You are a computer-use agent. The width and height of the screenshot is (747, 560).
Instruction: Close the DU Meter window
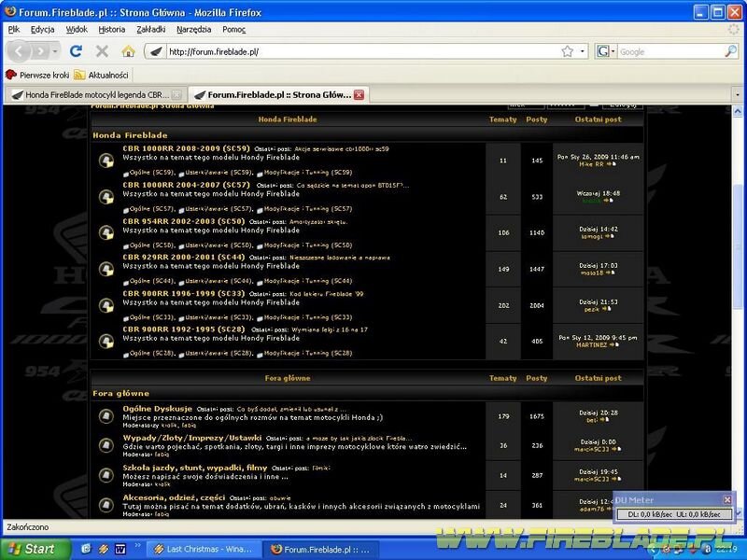click(727, 499)
